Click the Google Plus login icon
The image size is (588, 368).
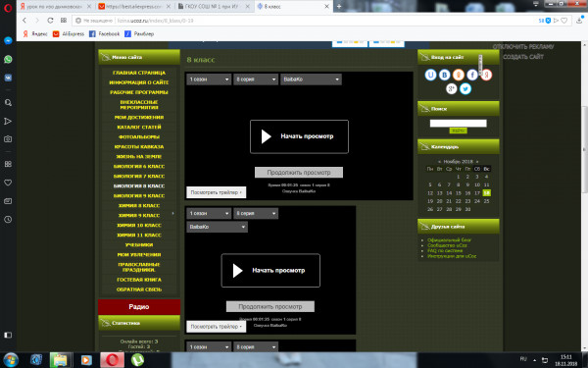pos(452,88)
